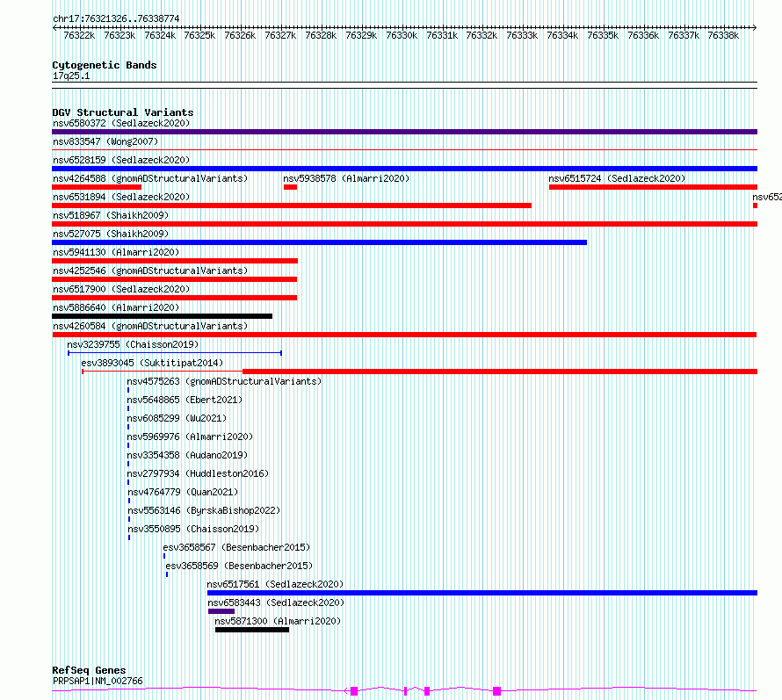782x700 pixels.
Task: Select the first magenta PRPSAP1 exon box
Action: pos(354,691)
